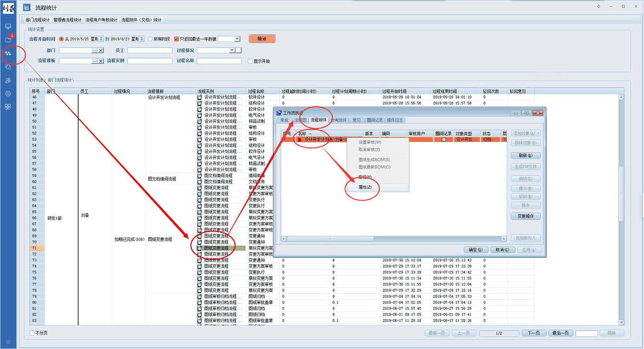This screenshot has height=349, width=644.
Task: Click the 过程开始时间 column header
Action: (x=406, y=91)
